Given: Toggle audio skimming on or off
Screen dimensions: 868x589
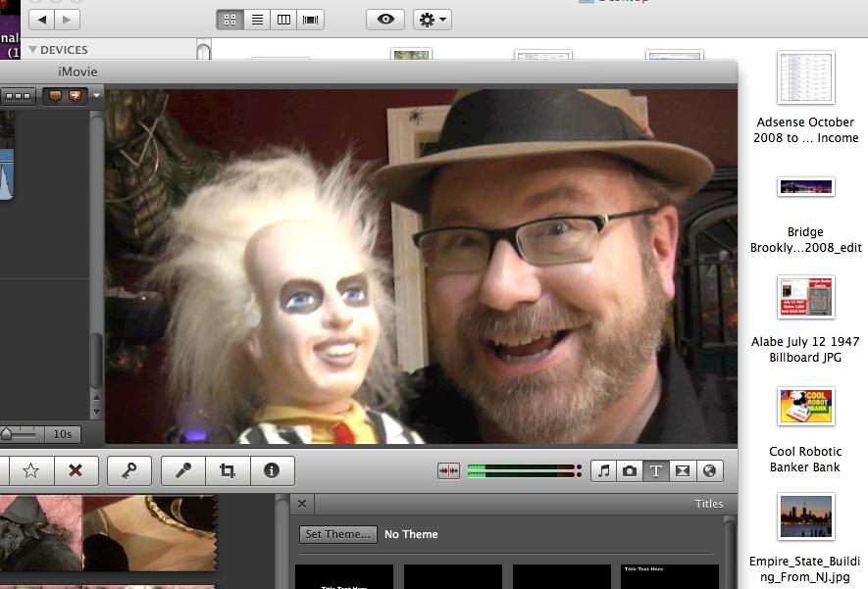Looking at the screenshot, I should click(x=448, y=470).
